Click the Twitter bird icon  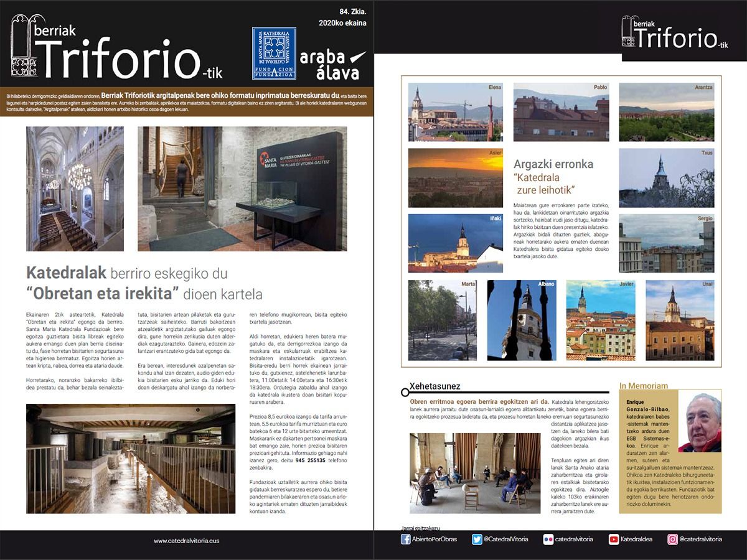477,539
